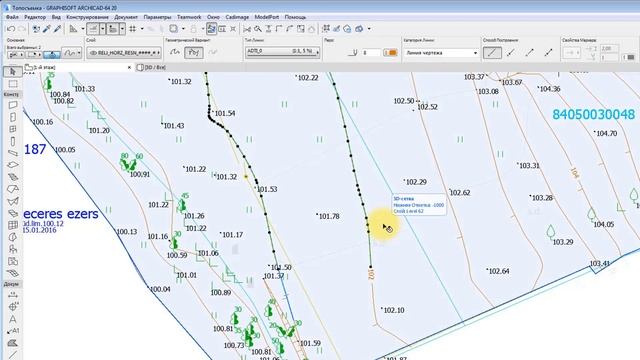Choose the Roof tool in the toolbox
The width and height of the screenshot is (640, 360).
point(13,189)
